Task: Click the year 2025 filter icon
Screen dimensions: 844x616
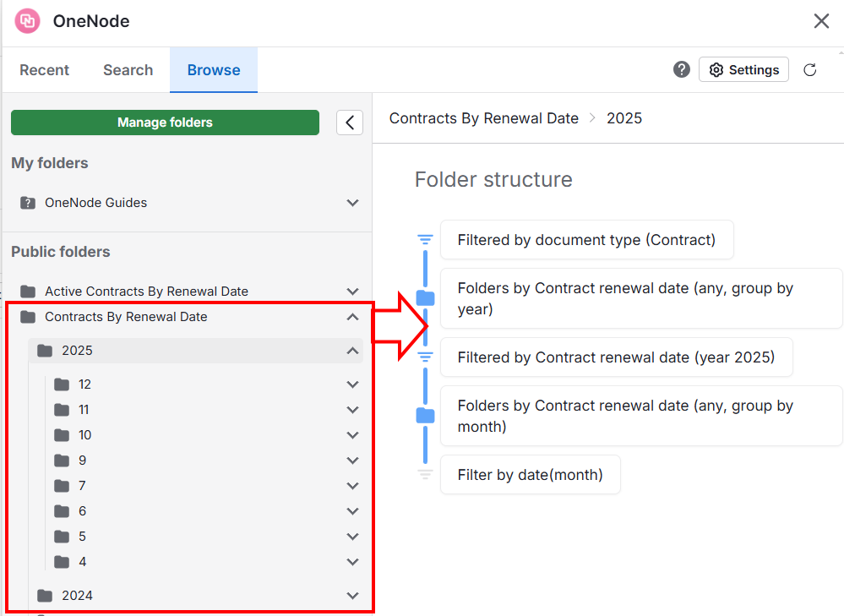Action: tap(425, 357)
